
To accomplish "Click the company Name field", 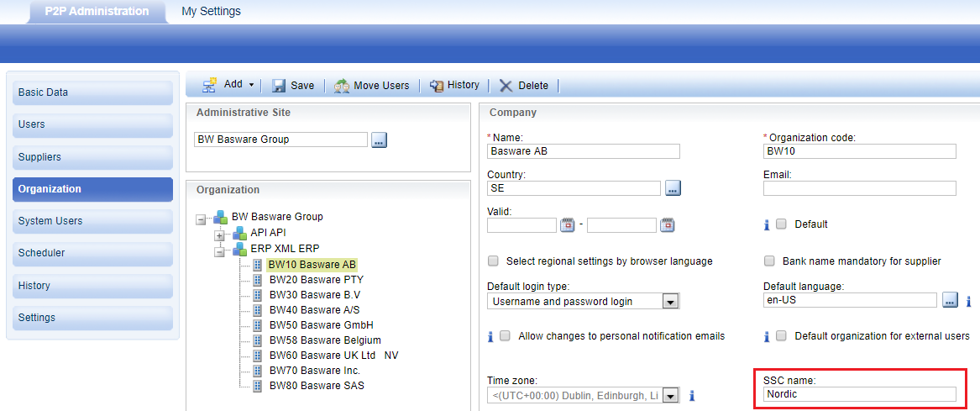I will (x=583, y=151).
